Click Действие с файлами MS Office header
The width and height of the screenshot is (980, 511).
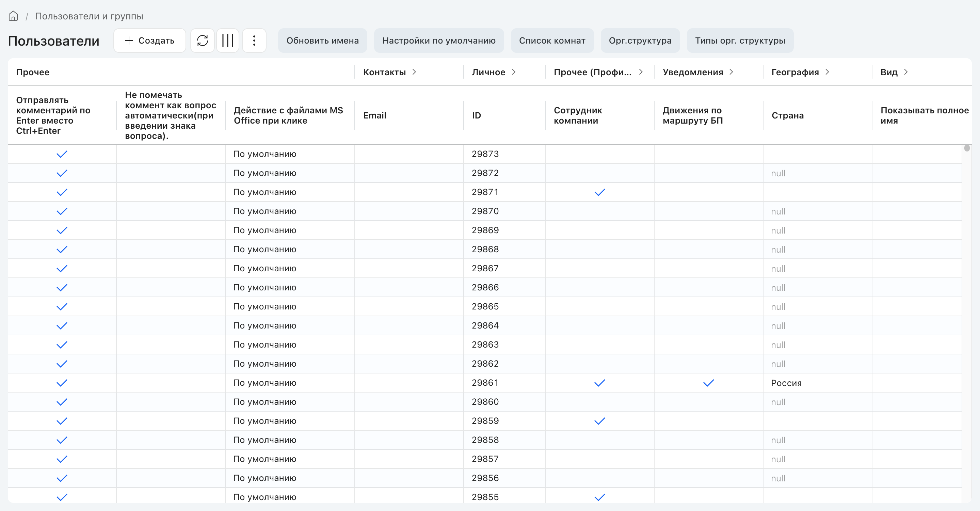[288, 115]
